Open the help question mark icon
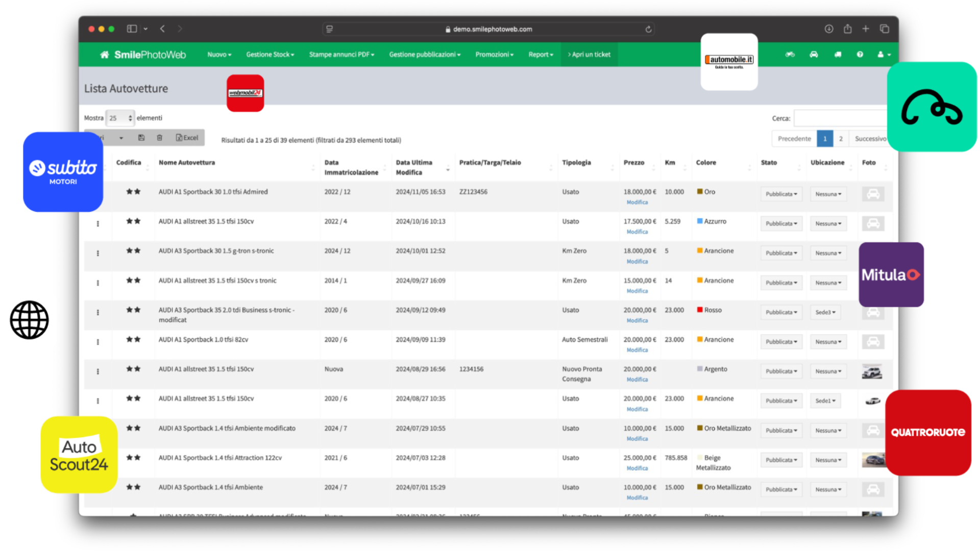 [860, 55]
